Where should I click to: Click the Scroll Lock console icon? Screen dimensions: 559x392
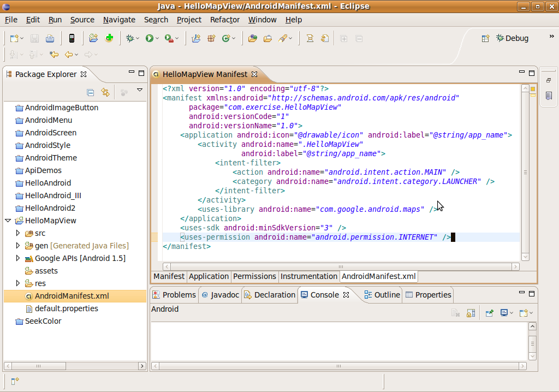471,313
